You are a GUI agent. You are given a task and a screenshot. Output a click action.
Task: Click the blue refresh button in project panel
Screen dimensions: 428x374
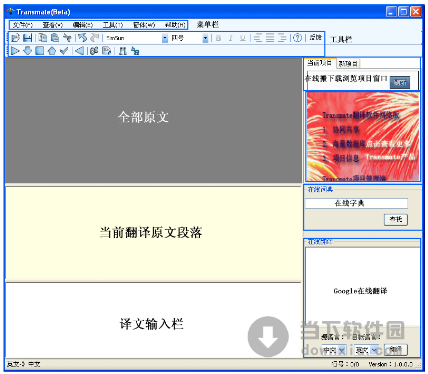coord(400,82)
